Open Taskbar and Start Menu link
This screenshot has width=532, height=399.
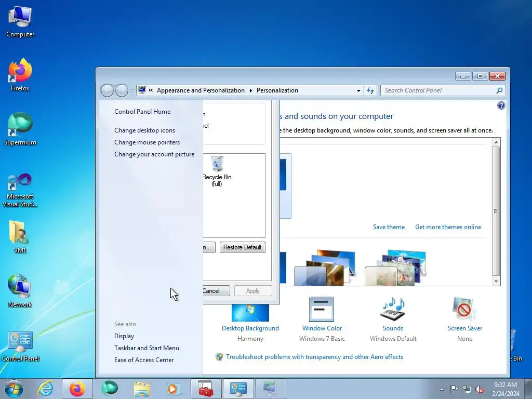pos(147,348)
